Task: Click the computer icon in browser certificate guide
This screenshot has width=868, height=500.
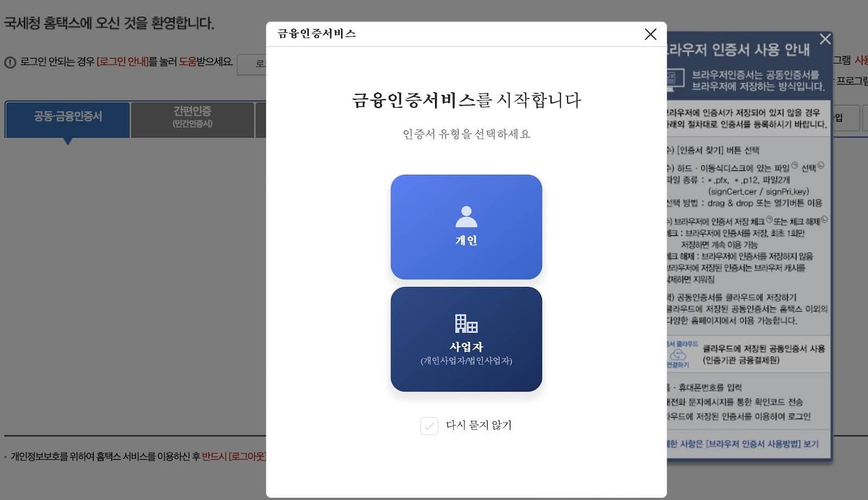Action: 675,79
